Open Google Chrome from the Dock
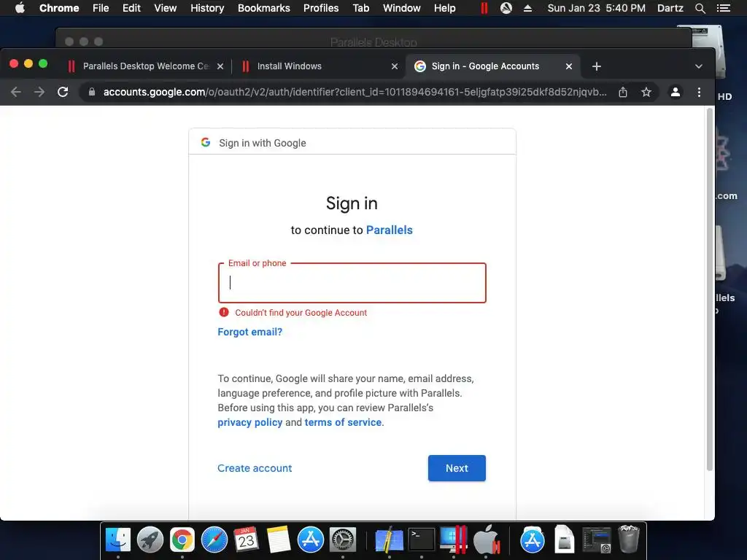 182,540
